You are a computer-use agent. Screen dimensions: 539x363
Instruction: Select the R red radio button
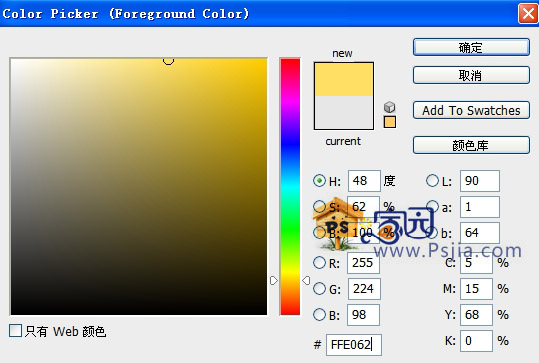click(319, 263)
